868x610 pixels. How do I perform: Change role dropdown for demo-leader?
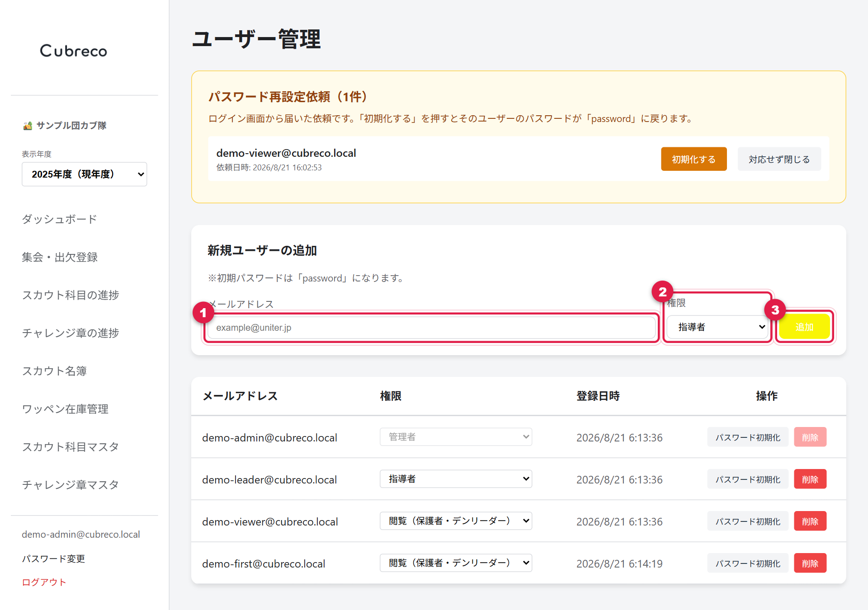456,479
